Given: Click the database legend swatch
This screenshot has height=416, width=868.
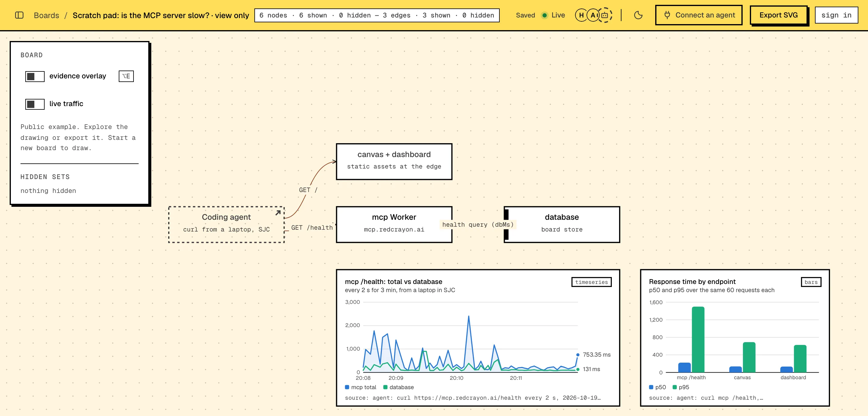Looking at the screenshot, I should [x=385, y=387].
